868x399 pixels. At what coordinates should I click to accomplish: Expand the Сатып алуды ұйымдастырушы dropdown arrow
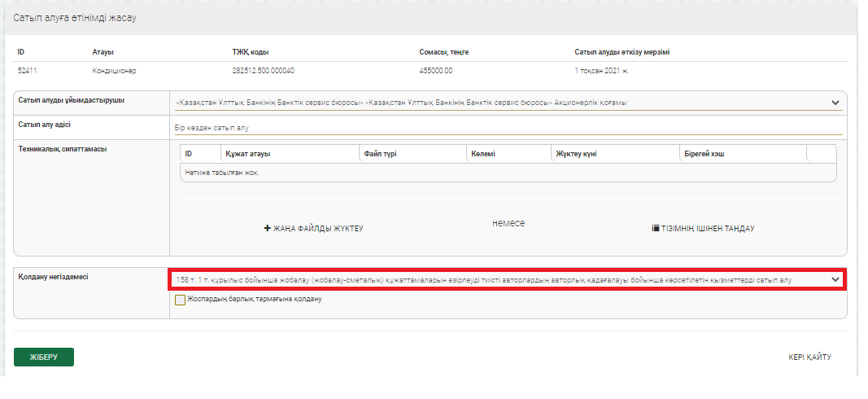click(x=835, y=103)
